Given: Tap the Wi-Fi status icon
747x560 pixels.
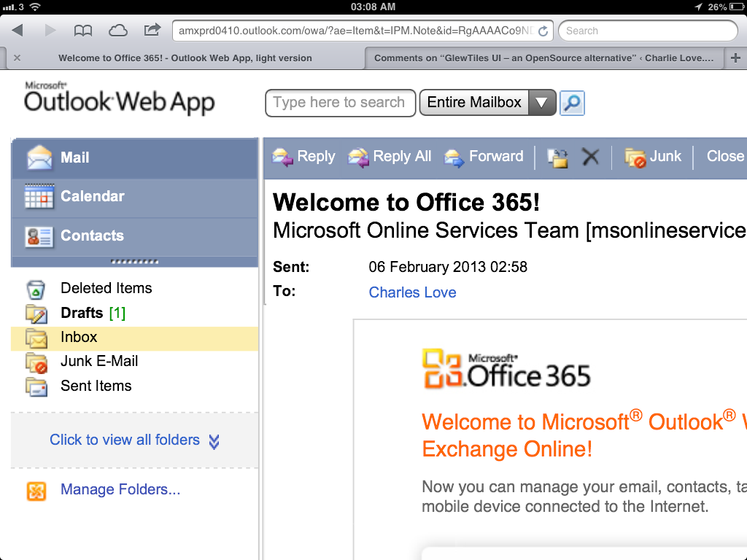Looking at the screenshot, I should point(35,6).
